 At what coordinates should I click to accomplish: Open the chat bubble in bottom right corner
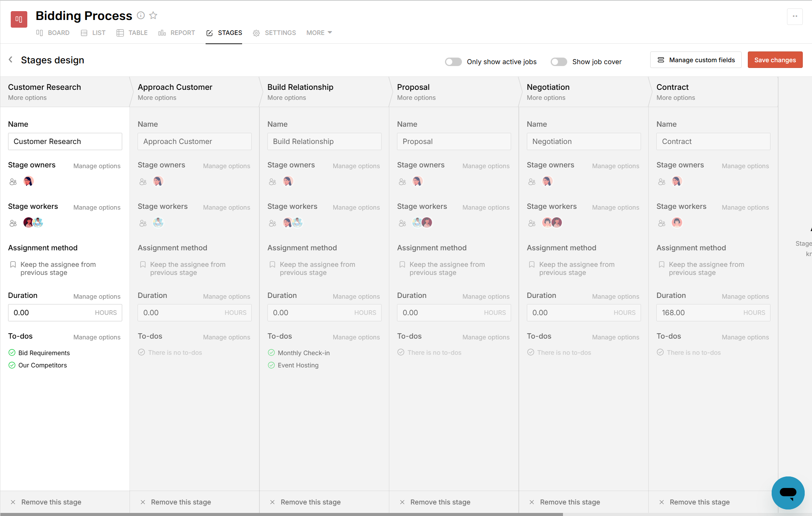click(788, 493)
